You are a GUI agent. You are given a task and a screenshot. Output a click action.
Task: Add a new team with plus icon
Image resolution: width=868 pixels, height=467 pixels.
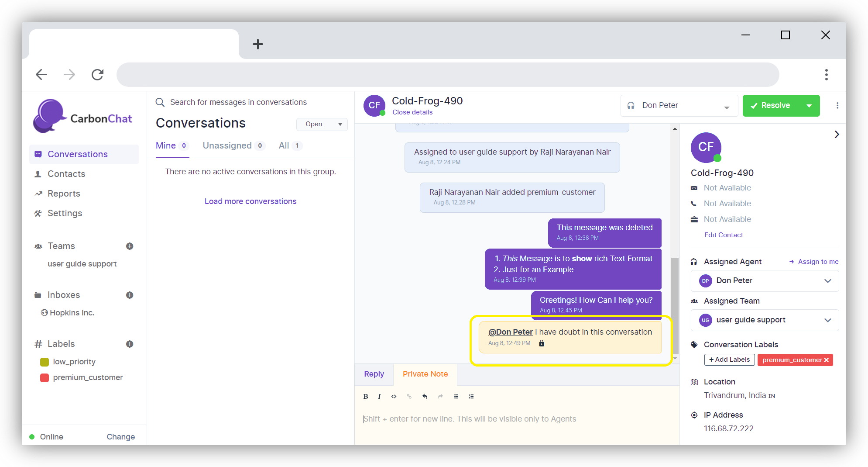(x=130, y=246)
